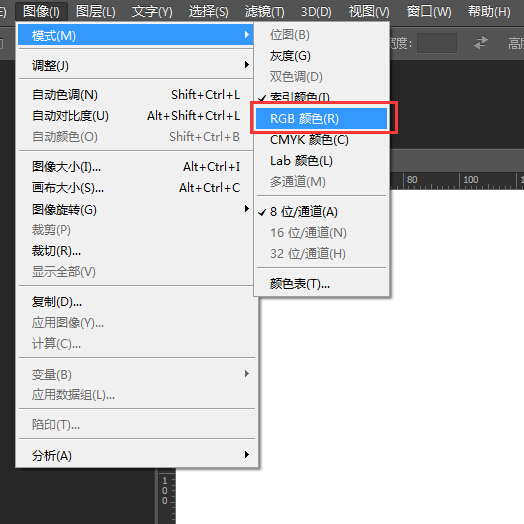Open 图像大小(I)... dialog
The image size is (524, 524).
pyautogui.click(x=136, y=166)
